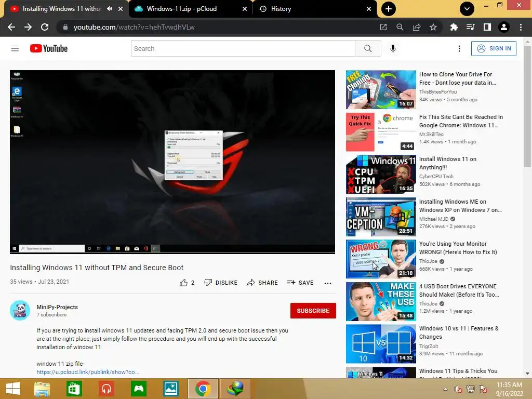Like the video with thumbs up
This screenshot has width=532, height=399.
(x=187, y=283)
